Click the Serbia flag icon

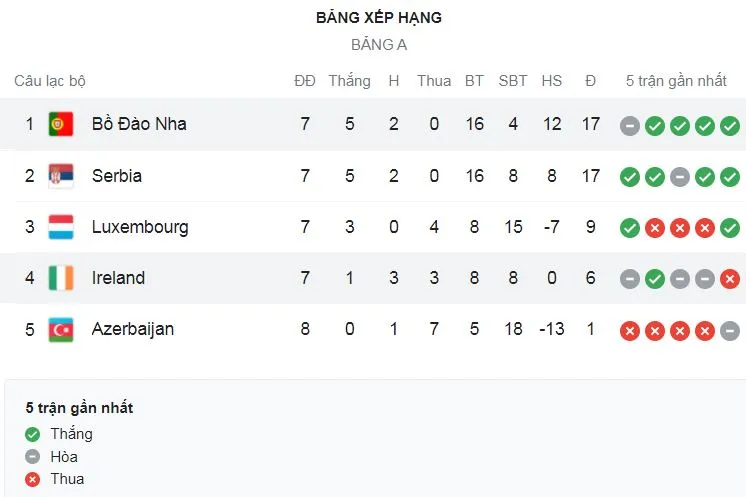tap(60, 176)
